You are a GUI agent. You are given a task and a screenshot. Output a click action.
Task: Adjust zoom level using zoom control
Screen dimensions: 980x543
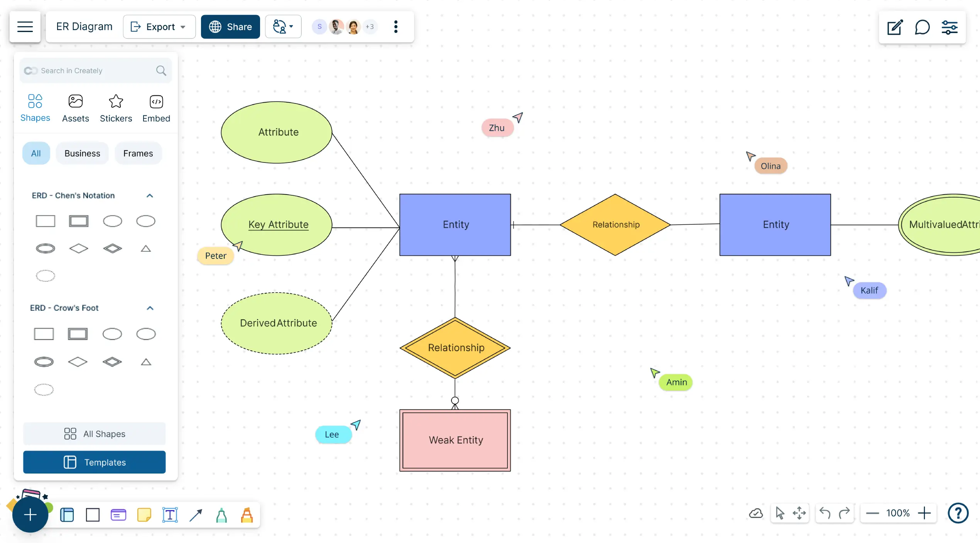point(898,512)
